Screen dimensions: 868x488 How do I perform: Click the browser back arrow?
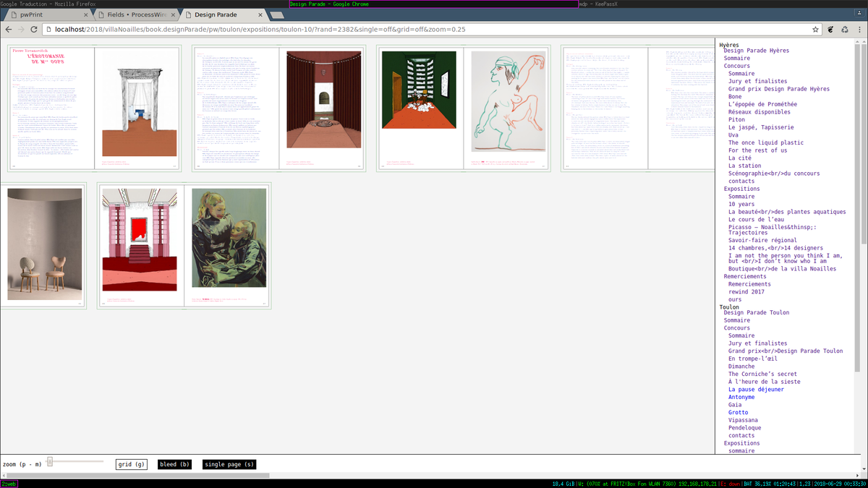coord(9,30)
